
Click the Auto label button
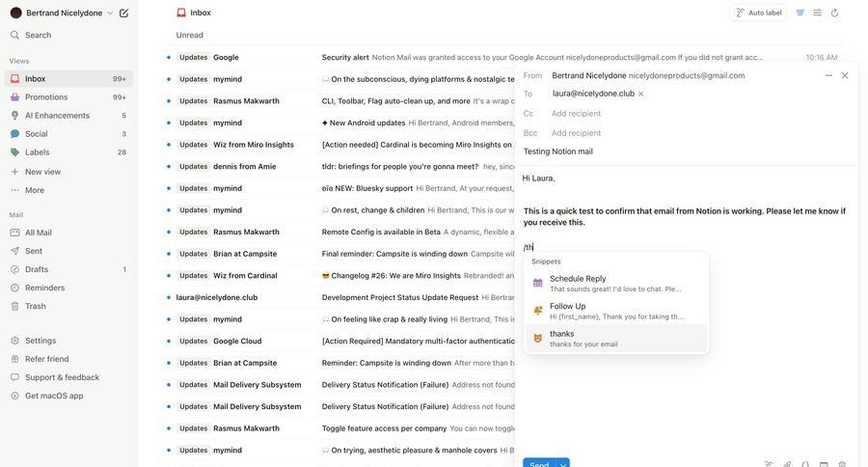point(759,13)
